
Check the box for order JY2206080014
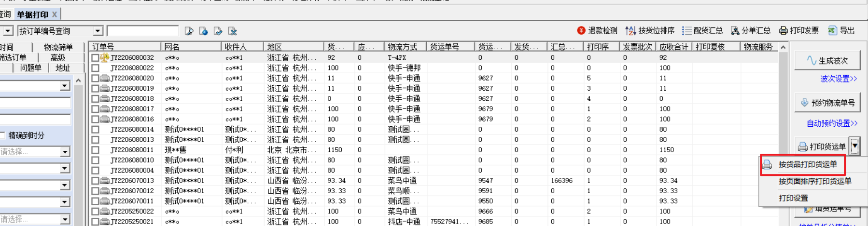coord(95,130)
